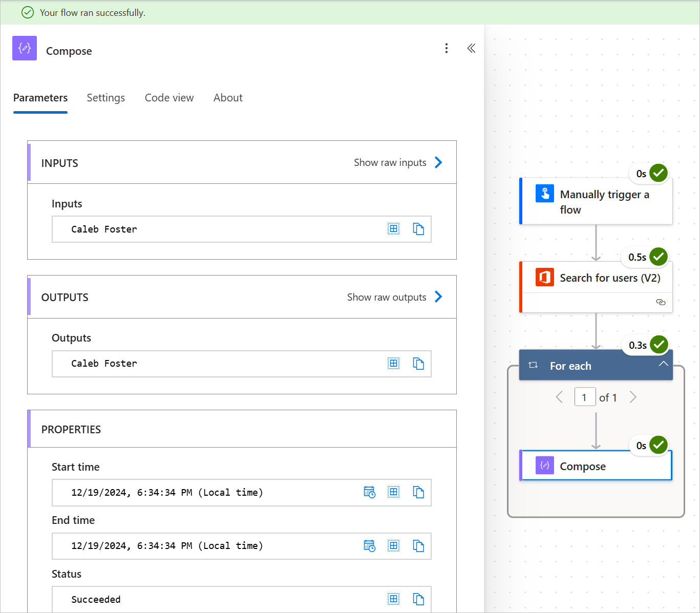
Task: Go to next For each iteration
Action: click(633, 397)
